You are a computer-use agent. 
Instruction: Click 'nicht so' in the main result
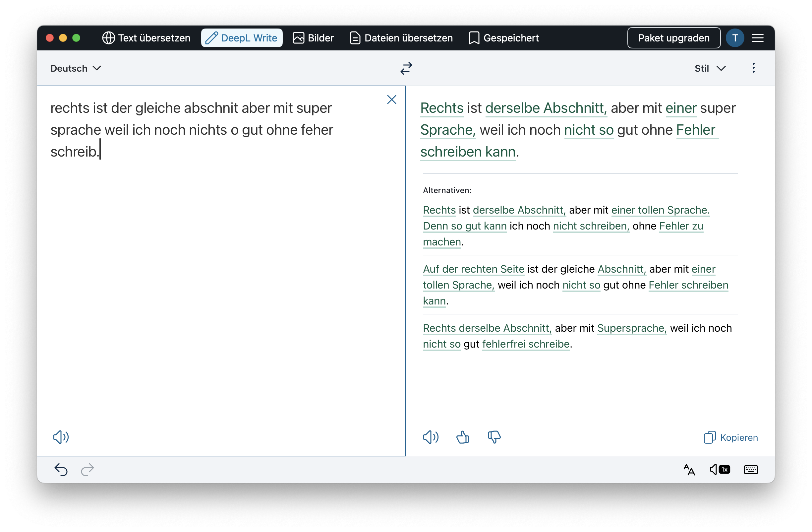(x=589, y=130)
